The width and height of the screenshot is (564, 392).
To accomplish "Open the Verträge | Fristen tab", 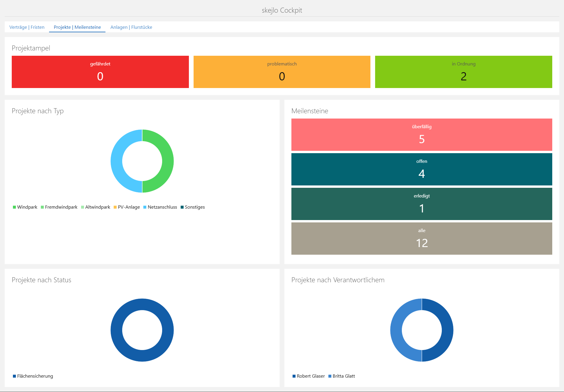I will pos(27,27).
